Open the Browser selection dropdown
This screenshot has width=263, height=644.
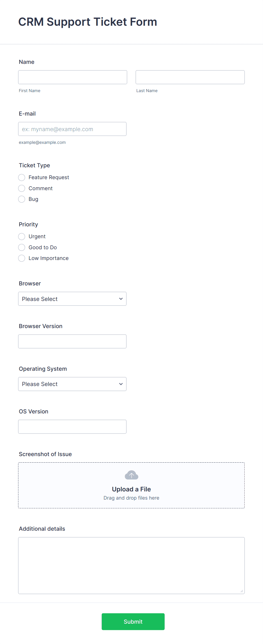pyautogui.click(x=72, y=299)
